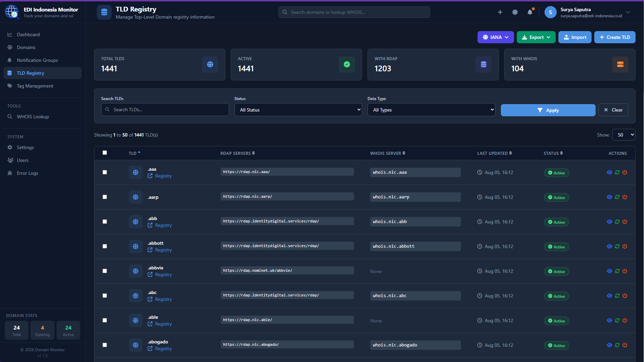Refresh the .aarp TLD row

(617, 197)
